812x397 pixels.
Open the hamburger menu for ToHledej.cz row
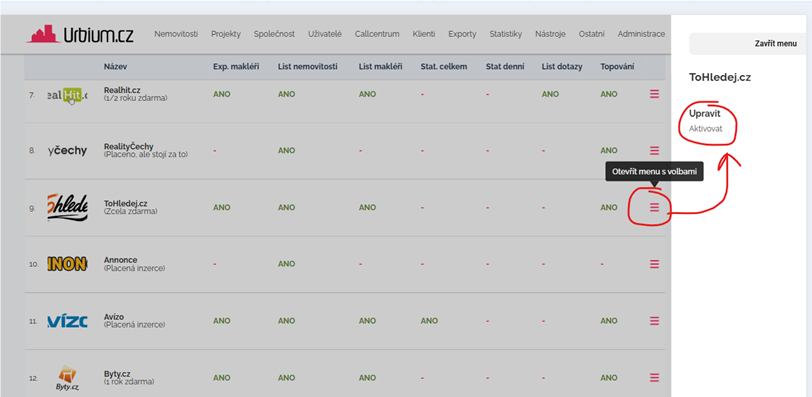click(655, 207)
